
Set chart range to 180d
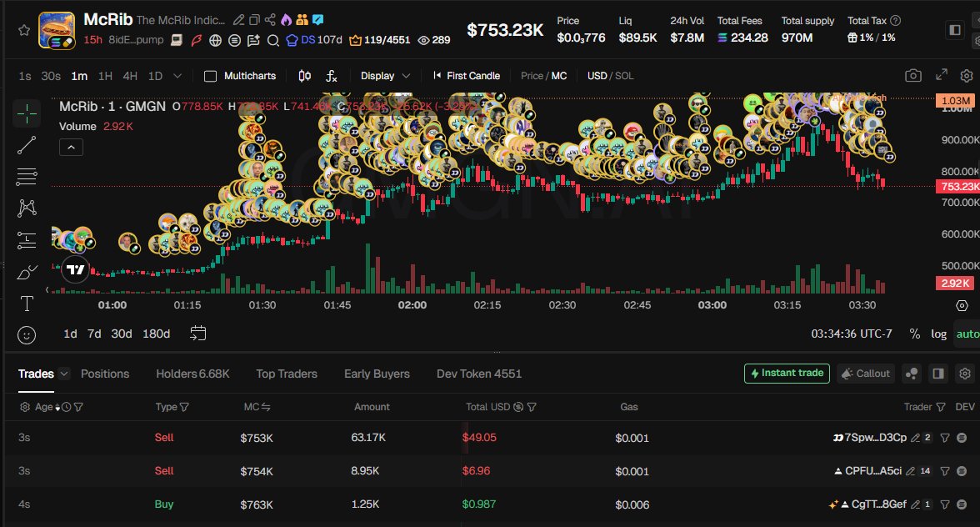[x=157, y=334]
